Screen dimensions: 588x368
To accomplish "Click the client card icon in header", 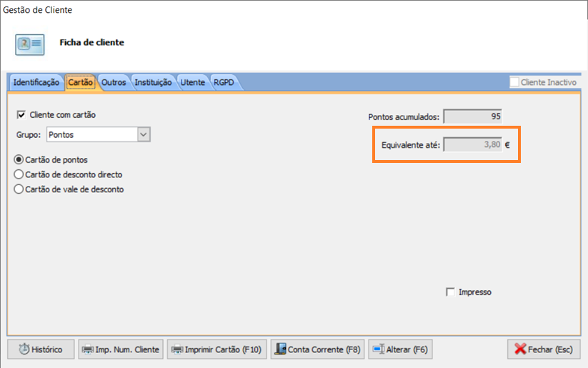I will click(30, 44).
